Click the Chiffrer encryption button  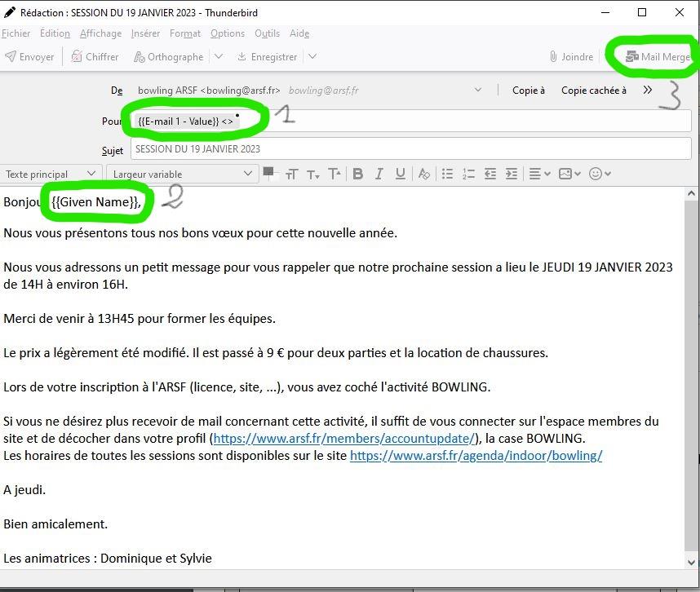tap(95, 56)
